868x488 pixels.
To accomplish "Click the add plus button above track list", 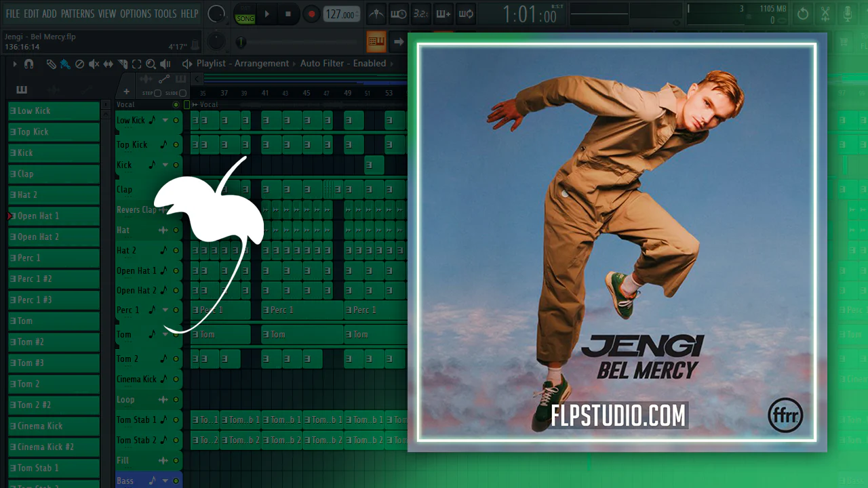I will coord(126,91).
